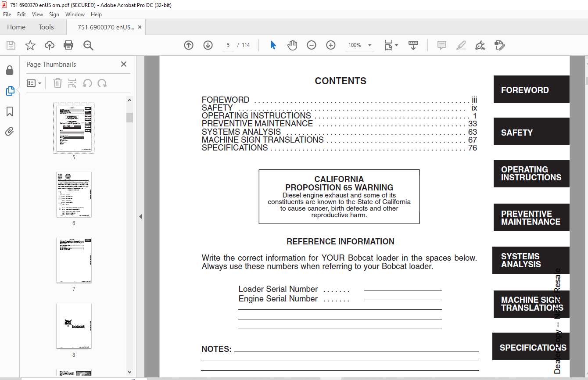Screen dimensions: 588x380
Task: Close the Page Thumbnails panel
Action: tap(124, 64)
